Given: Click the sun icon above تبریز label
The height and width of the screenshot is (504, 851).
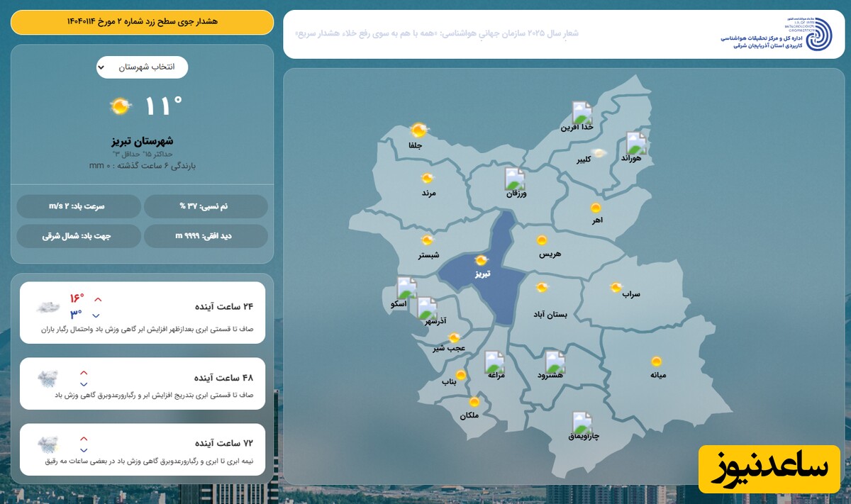Looking at the screenshot, I should pyautogui.click(x=482, y=260).
